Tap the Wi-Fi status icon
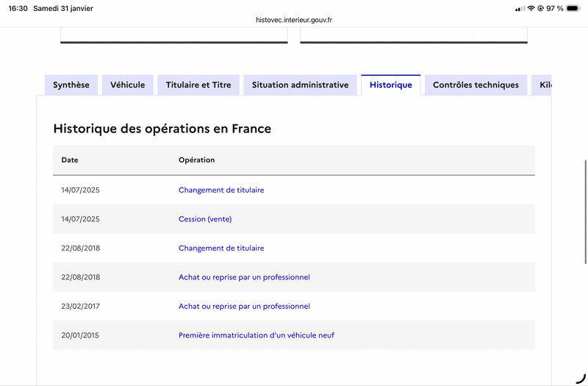The width and height of the screenshot is (588, 386). [531, 8]
